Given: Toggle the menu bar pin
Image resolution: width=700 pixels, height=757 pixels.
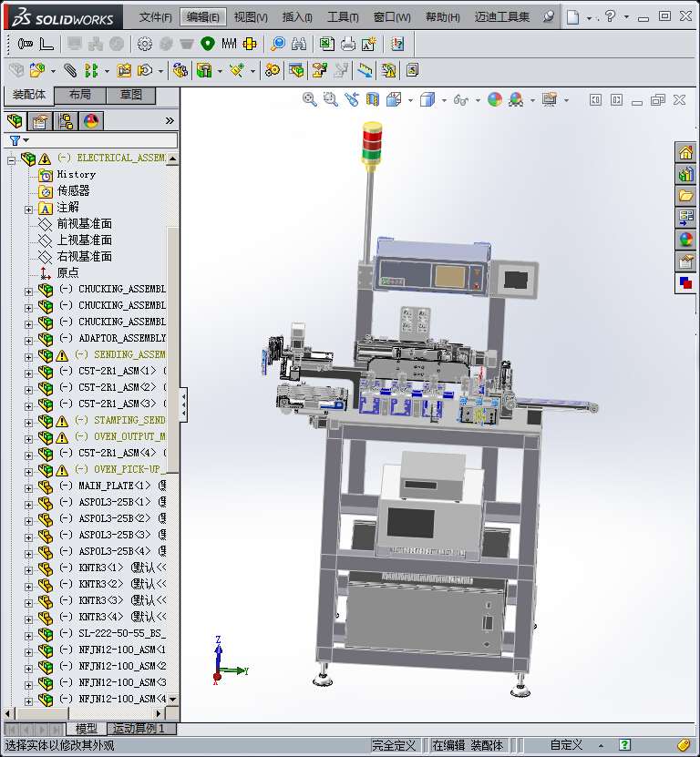Looking at the screenshot, I should pyautogui.click(x=549, y=17).
